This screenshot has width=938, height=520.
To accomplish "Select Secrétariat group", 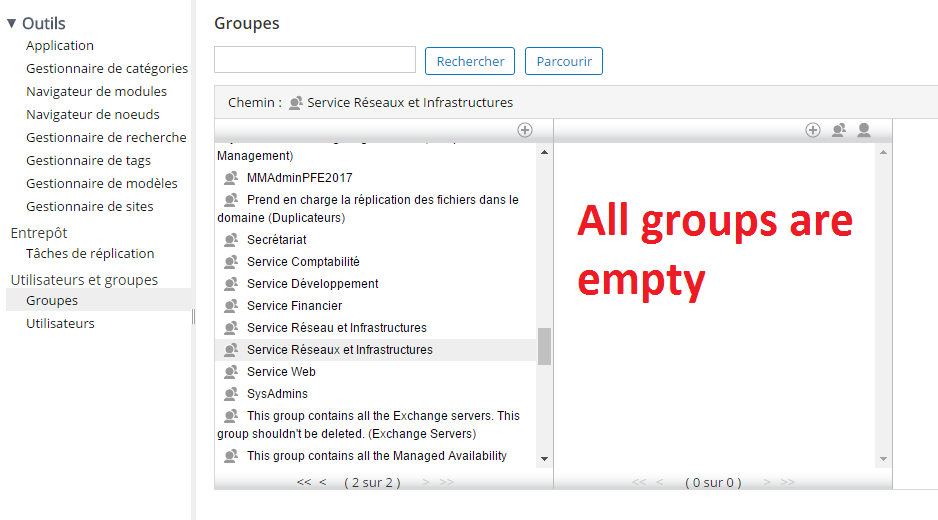I will (x=276, y=240).
